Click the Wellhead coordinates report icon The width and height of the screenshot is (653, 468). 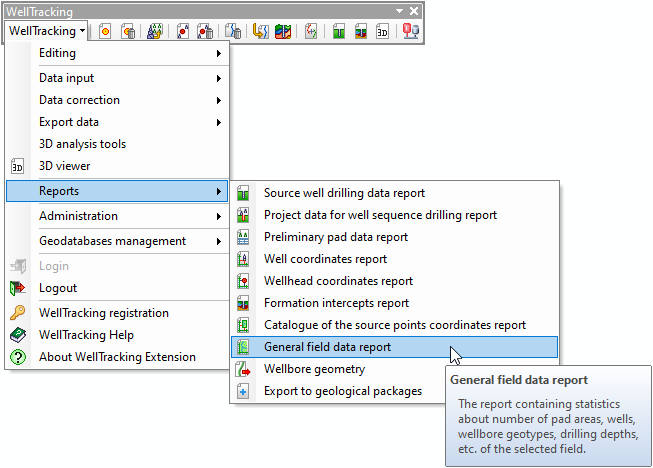pos(243,281)
